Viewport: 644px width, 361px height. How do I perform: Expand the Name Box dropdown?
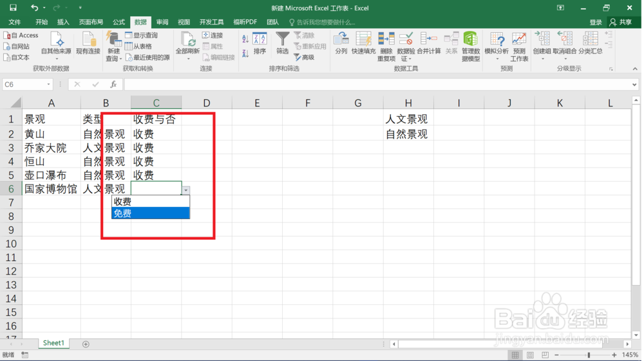pyautogui.click(x=48, y=84)
